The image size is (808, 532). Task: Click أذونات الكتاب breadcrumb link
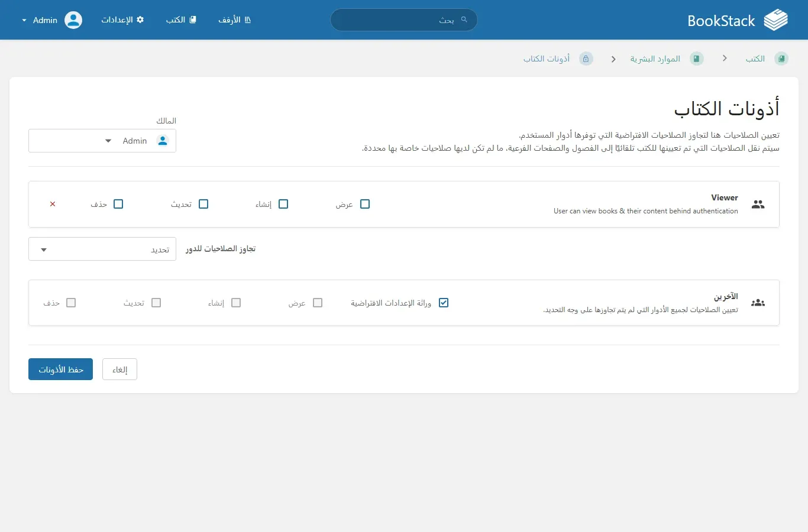pos(547,59)
